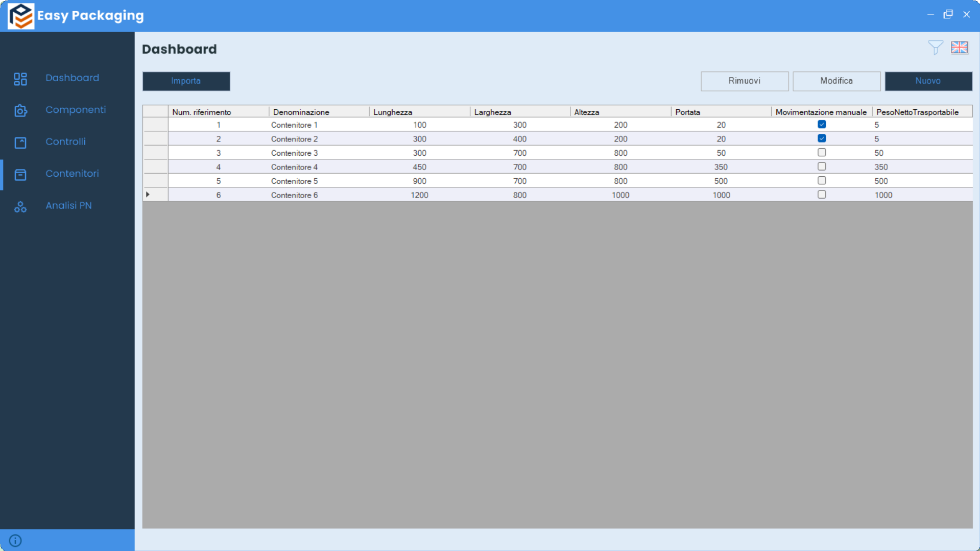Switch language using the UK flag icon
Screen dimensions: 980x551
pyautogui.click(x=959, y=47)
